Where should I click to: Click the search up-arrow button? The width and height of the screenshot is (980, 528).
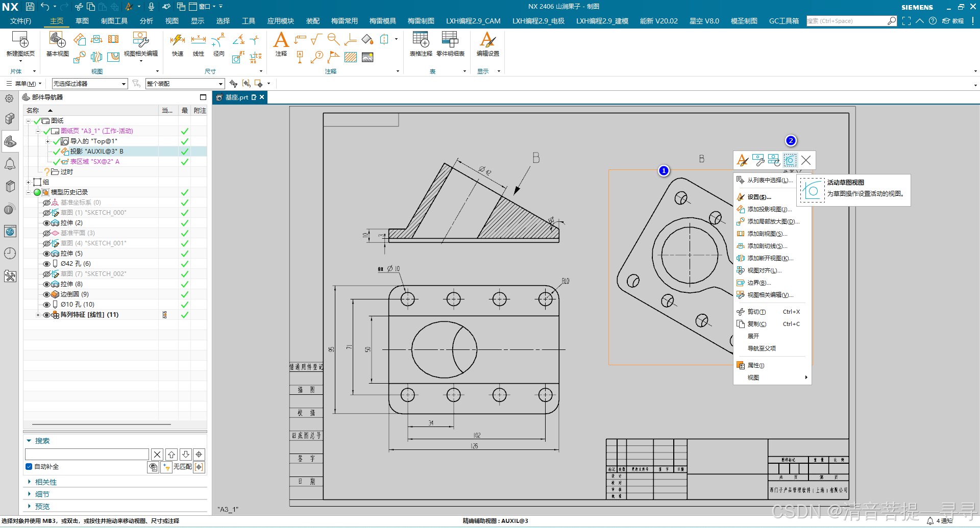click(171, 454)
